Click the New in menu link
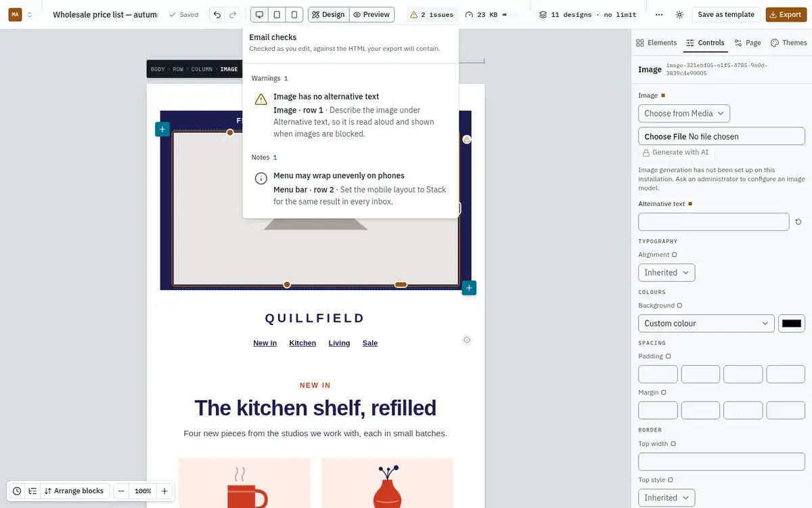This screenshot has height=508, width=812. pyautogui.click(x=265, y=343)
